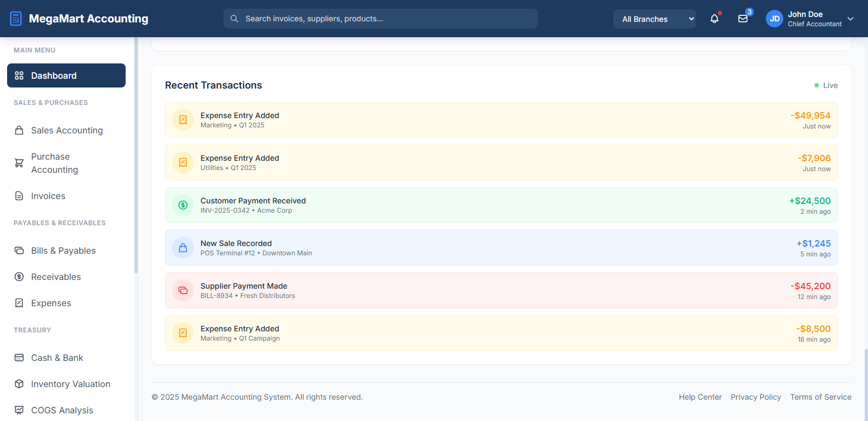Click the JD user avatar
The width and height of the screenshot is (868, 421).
pyautogui.click(x=774, y=19)
